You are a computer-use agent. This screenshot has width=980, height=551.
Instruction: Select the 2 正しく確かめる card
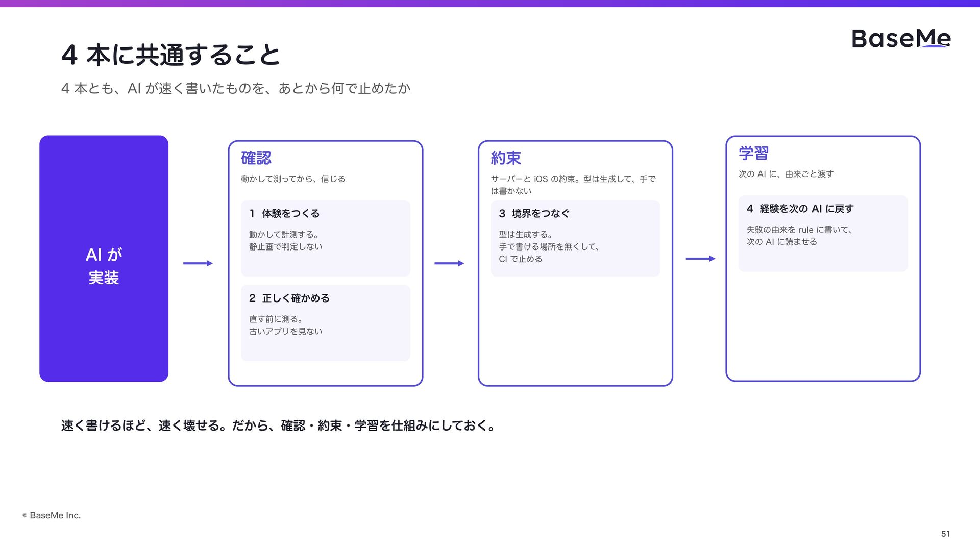pyautogui.click(x=326, y=323)
